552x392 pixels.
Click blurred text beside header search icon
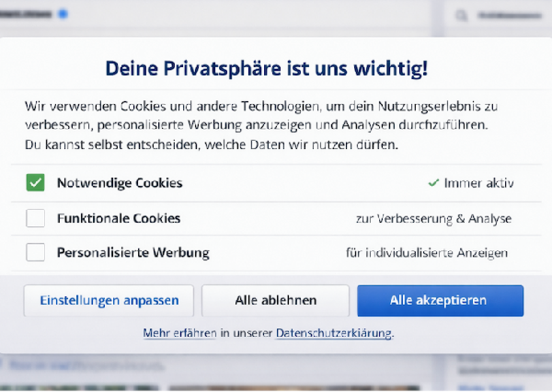pyautogui.click(x=510, y=16)
